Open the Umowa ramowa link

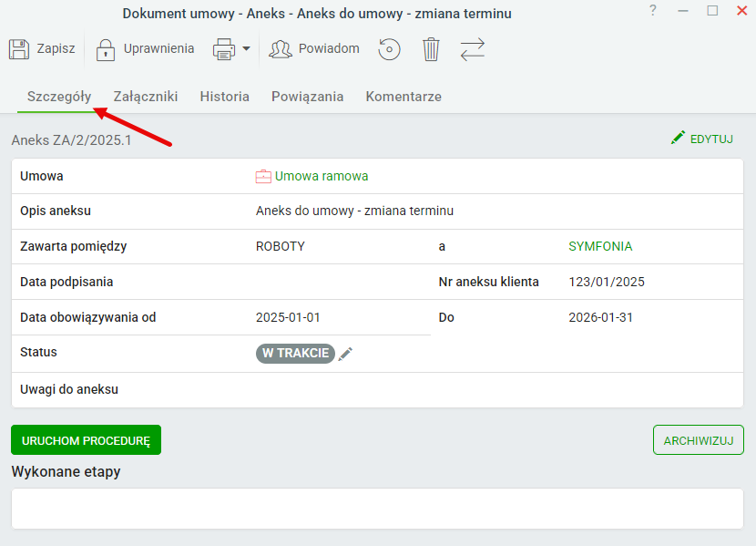tap(322, 176)
